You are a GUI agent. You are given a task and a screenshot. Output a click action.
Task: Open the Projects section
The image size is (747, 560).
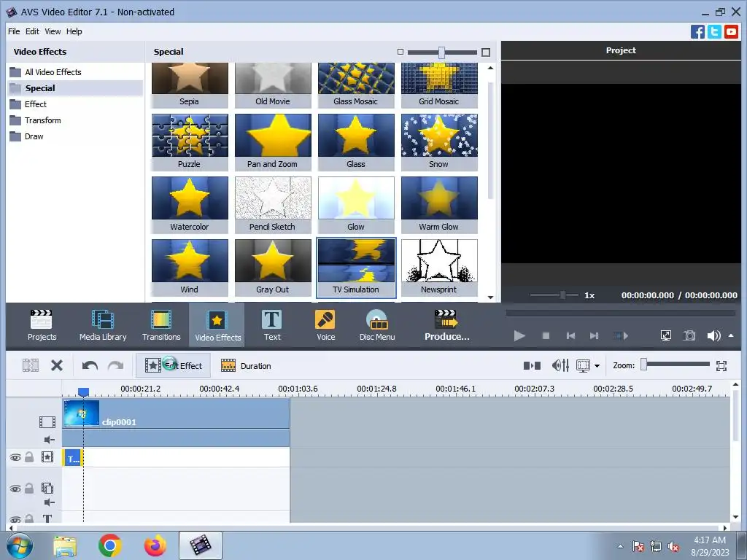42,326
